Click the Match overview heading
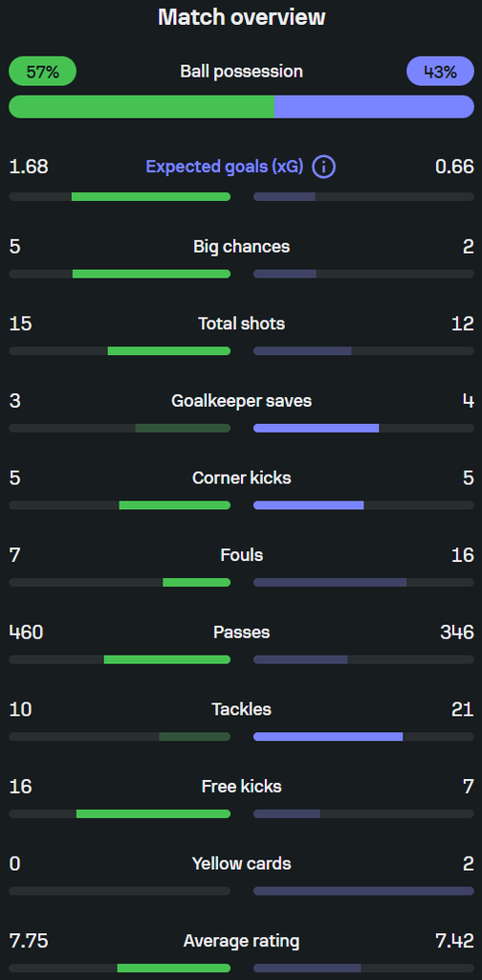 (x=242, y=17)
